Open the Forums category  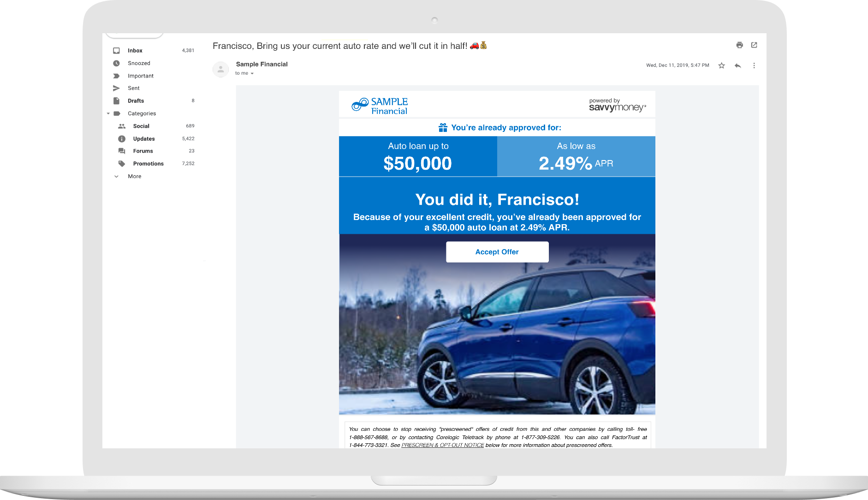coord(143,151)
